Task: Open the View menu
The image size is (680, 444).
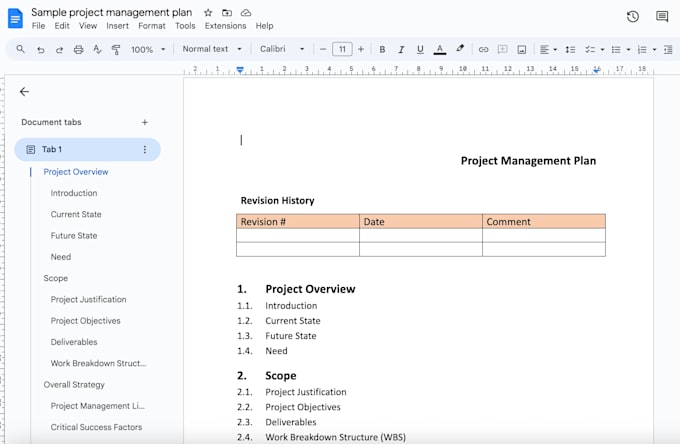Action: click(x=88, y=26)
